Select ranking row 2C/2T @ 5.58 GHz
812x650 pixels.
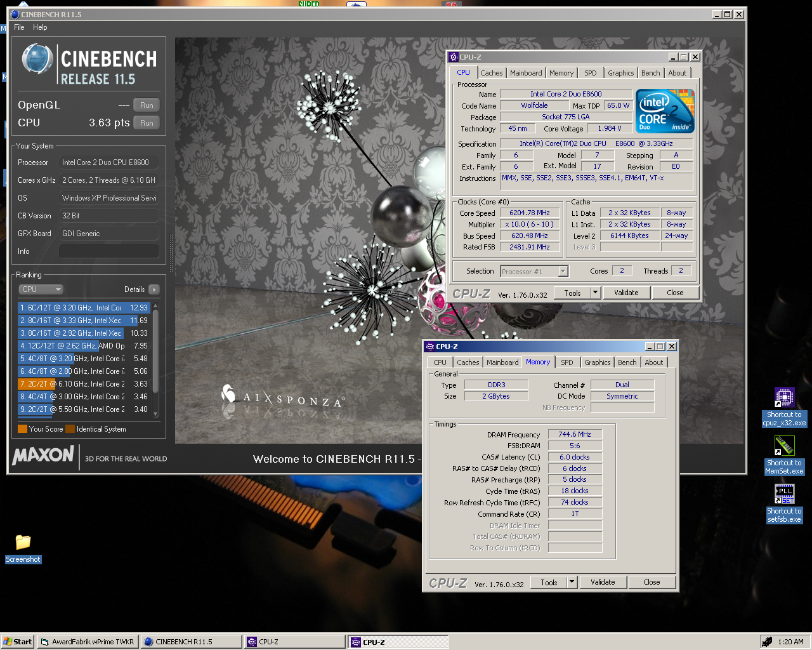pyautogui.click(x=84, y=409)
